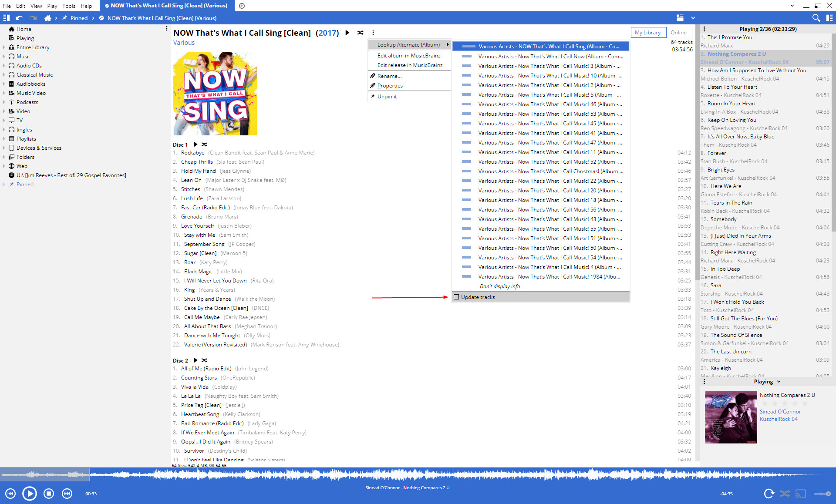Screen dimensions: 836x504
Task: Open the Playing panel dropdown arrow
Action: [x=779, y=382]
